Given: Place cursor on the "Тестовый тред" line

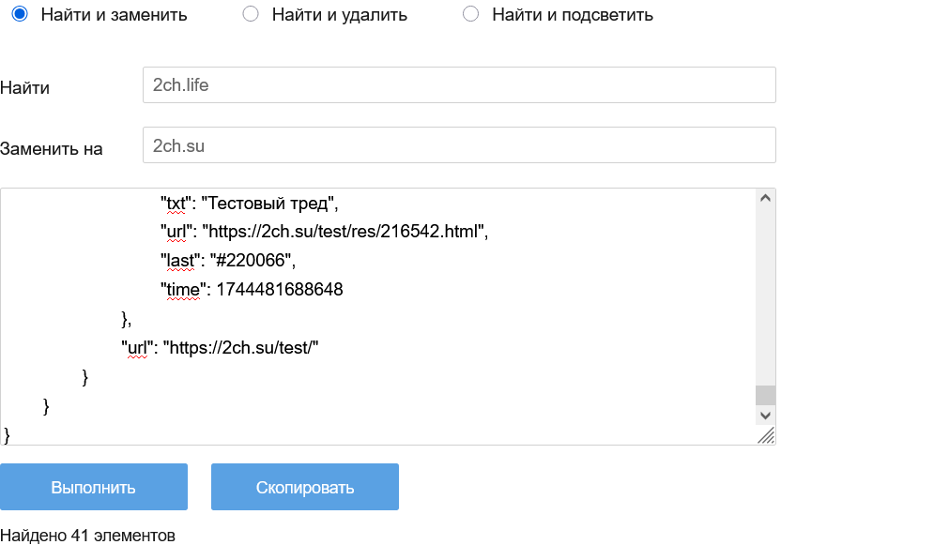Looking at the screenshot, I should 268,203.
